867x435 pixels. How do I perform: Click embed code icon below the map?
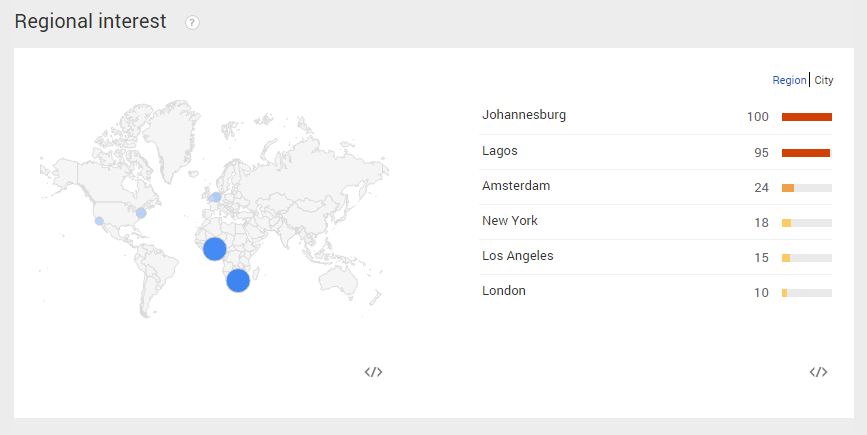tap(373, 372)
